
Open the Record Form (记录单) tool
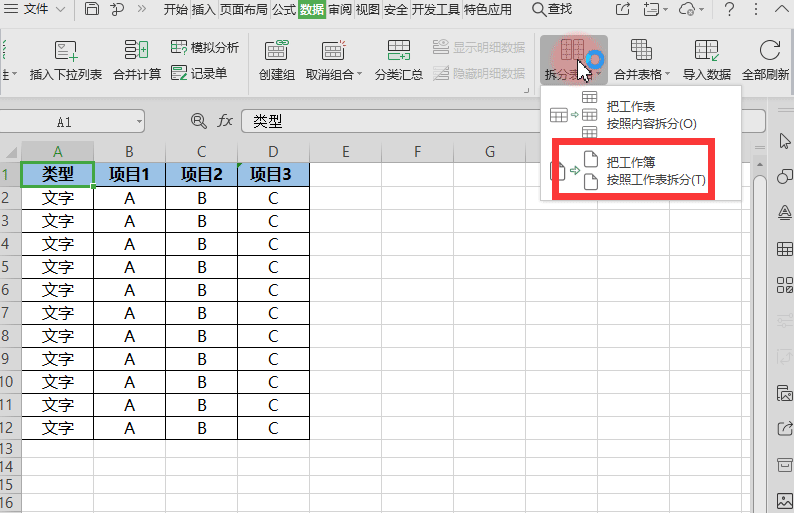click(x=199, y=73)
